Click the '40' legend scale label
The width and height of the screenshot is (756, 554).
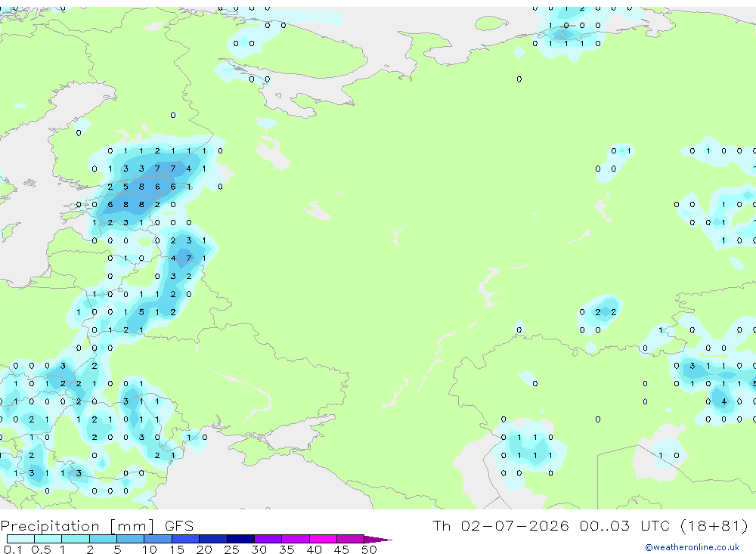click(x=314, y=549)
